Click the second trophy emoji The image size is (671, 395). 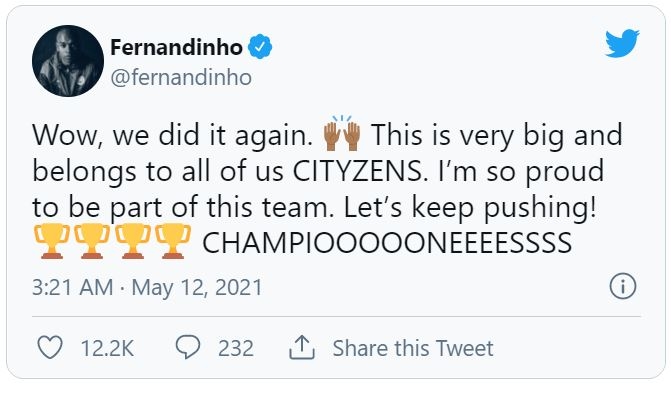coord(92,241)
